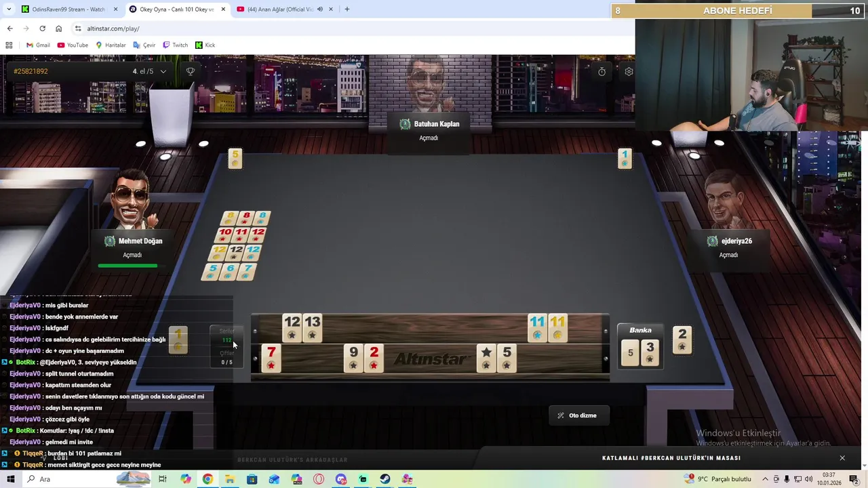Open the Chrome apps grid icon
This screenshot has height=488, width=868.
pos(9,45)
